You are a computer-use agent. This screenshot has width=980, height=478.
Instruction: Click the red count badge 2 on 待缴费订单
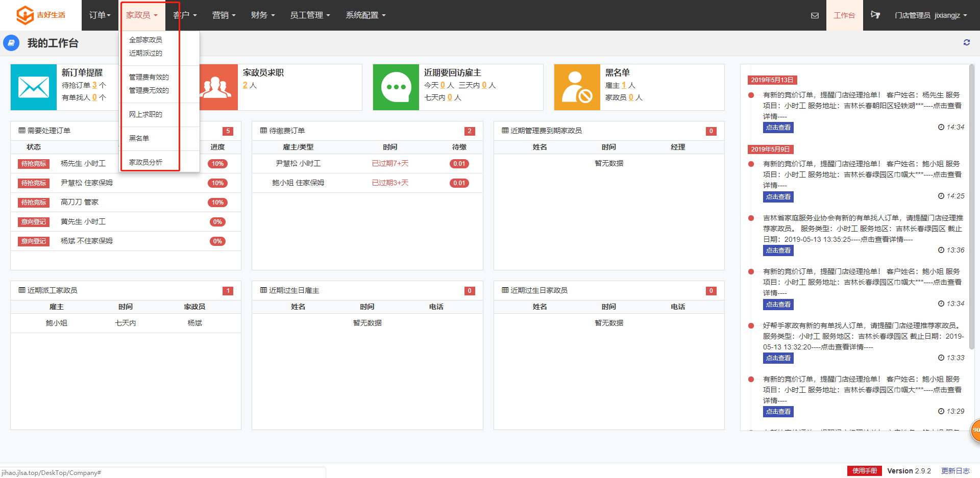click(x=470, y=131)
